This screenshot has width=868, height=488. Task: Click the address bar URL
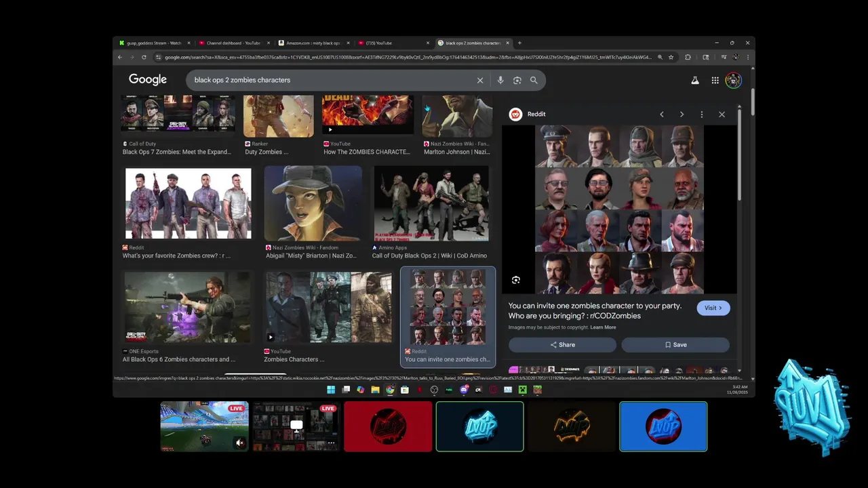[407, 57]
